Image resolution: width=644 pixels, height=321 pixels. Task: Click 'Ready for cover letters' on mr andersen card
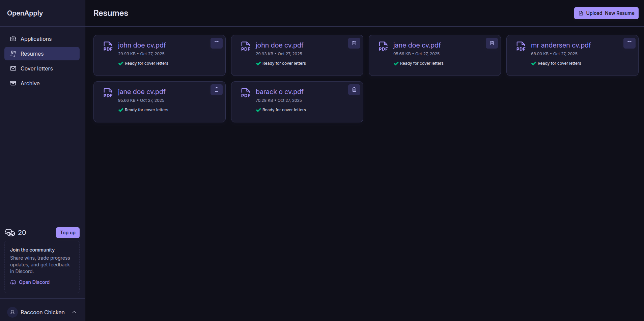coord(559,63)
